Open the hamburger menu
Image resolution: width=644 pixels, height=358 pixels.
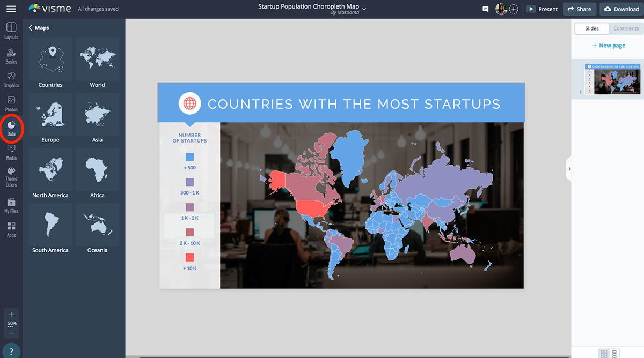click(x=11, y=8)
